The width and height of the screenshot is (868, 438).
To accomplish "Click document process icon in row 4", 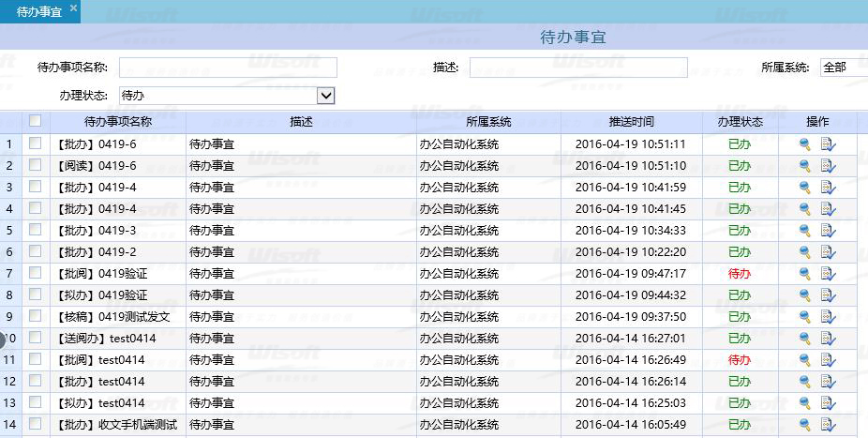I will 828,209.
